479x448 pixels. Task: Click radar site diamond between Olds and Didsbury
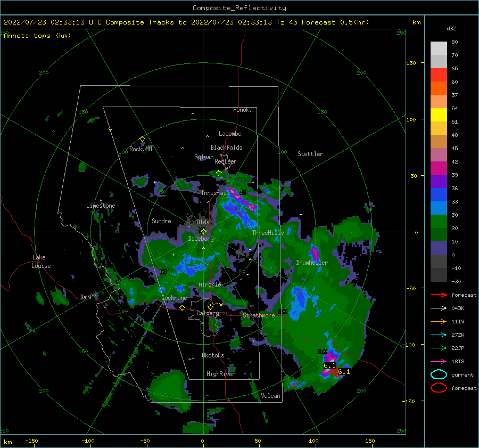[203, 232]
